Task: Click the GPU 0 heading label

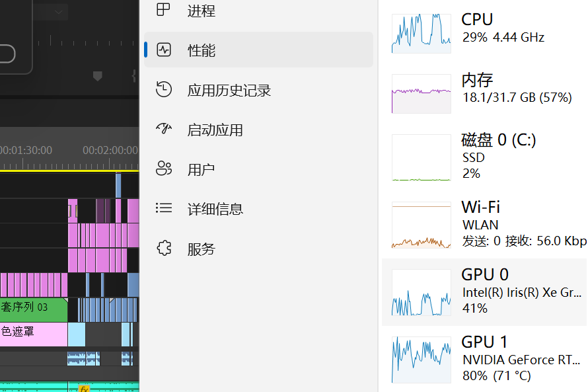Action: (x=485, y=274)
